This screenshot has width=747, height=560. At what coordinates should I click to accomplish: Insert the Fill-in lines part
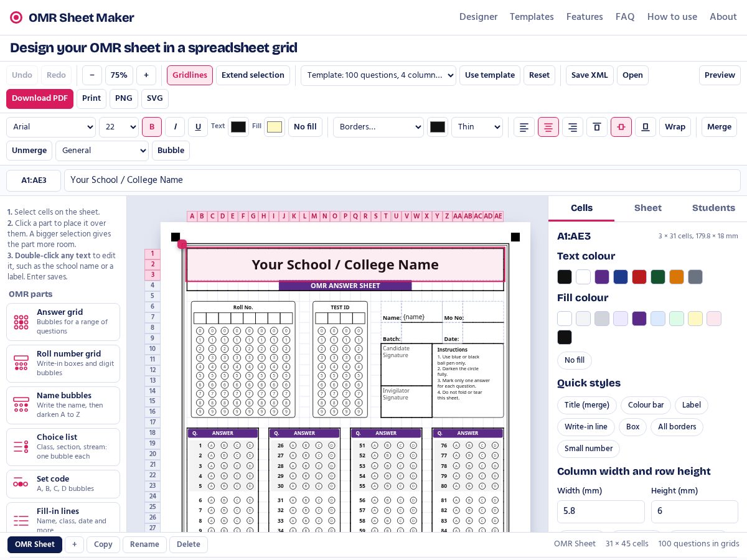point(63,518)
